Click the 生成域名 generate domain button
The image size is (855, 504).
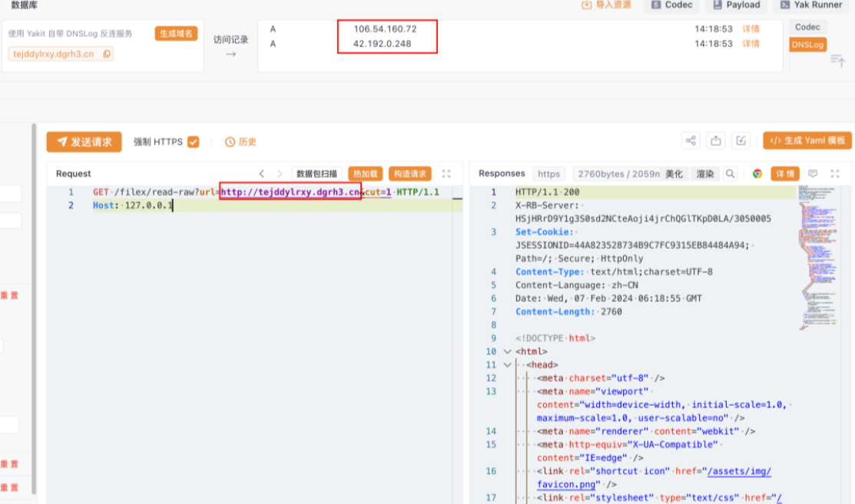pyautogui.click(x=176, y=33)
